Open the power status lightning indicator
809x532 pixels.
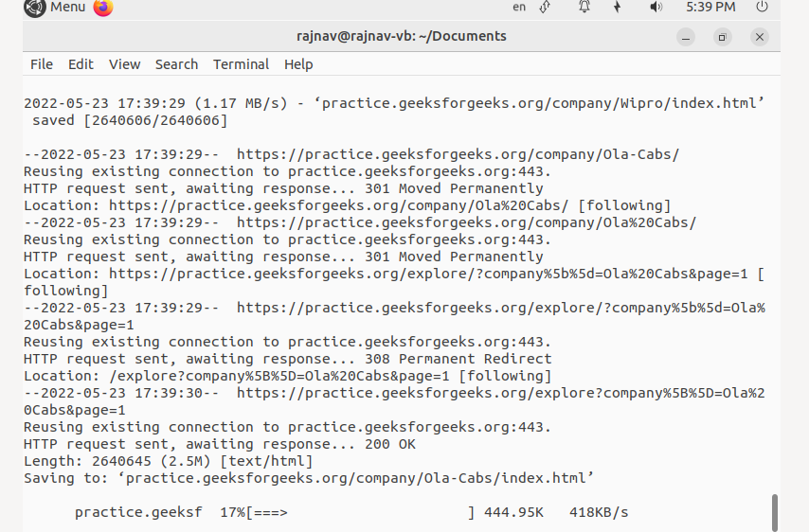tap(617, 8)
